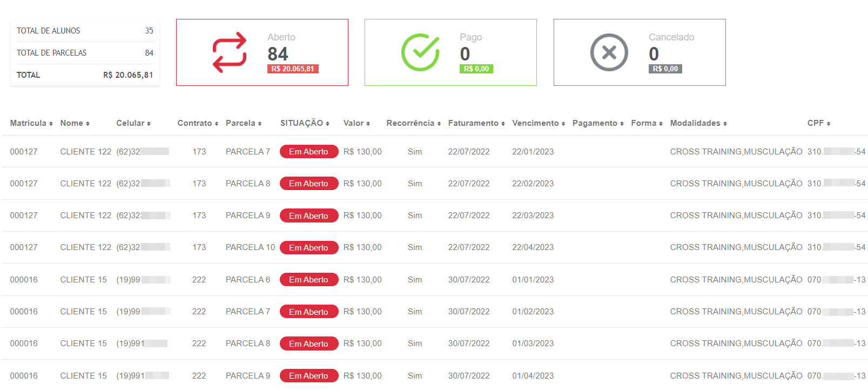Screen dimensions: 868x391
Task: Click Em Aberto badge for CLIENTE 122 PARCELA 7
Action: [x=309, y=152]
